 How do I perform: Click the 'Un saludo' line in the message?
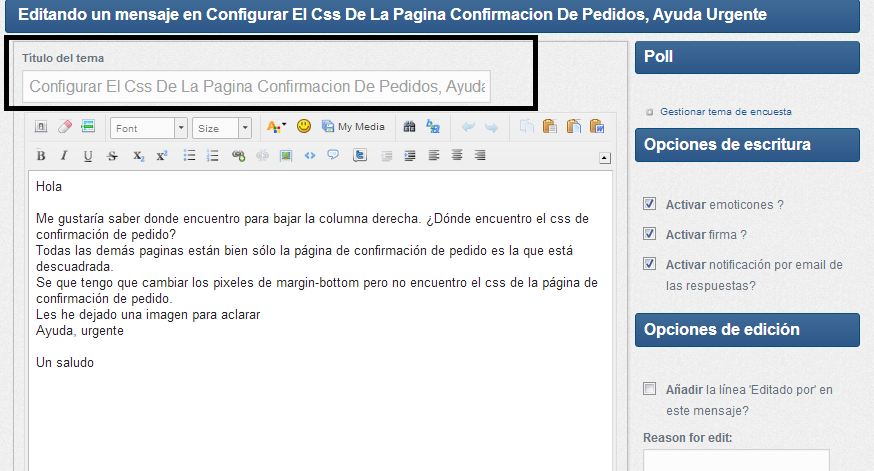[65, 363]
